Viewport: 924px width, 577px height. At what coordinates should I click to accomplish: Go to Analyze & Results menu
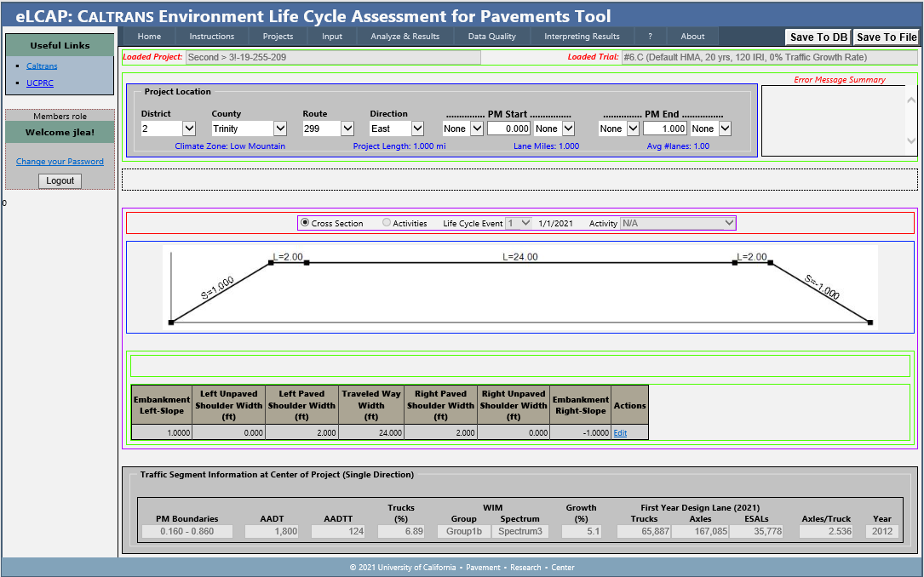tap(405, 37)
